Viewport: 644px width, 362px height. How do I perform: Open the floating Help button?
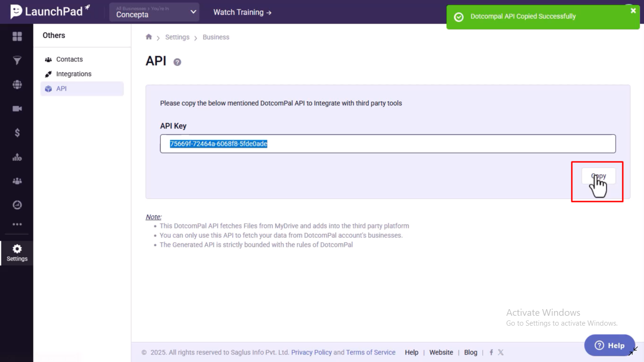click(x=610, y=345)
